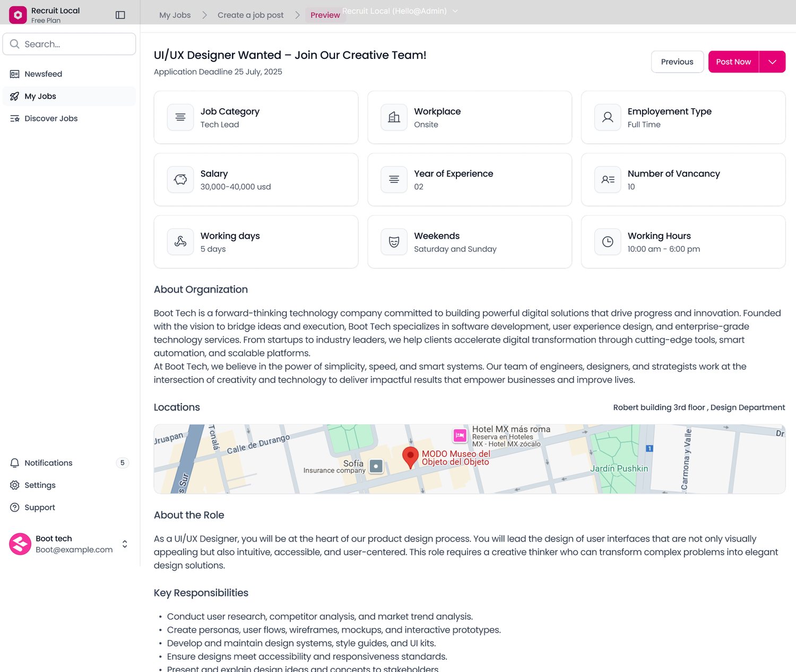The height and width of the screenshot is (672, 796).
Task: Click the Key Responsibilities heading
Action: [x=201, y=593]
